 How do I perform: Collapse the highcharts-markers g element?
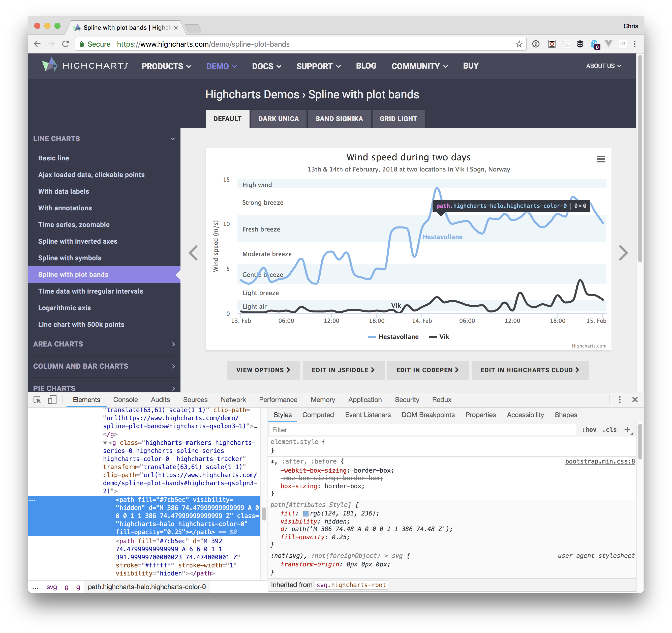[x=105, y=443]
